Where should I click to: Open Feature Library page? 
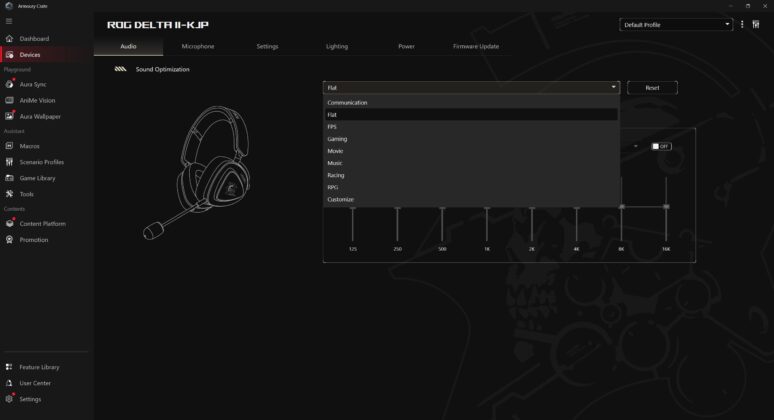39,367
